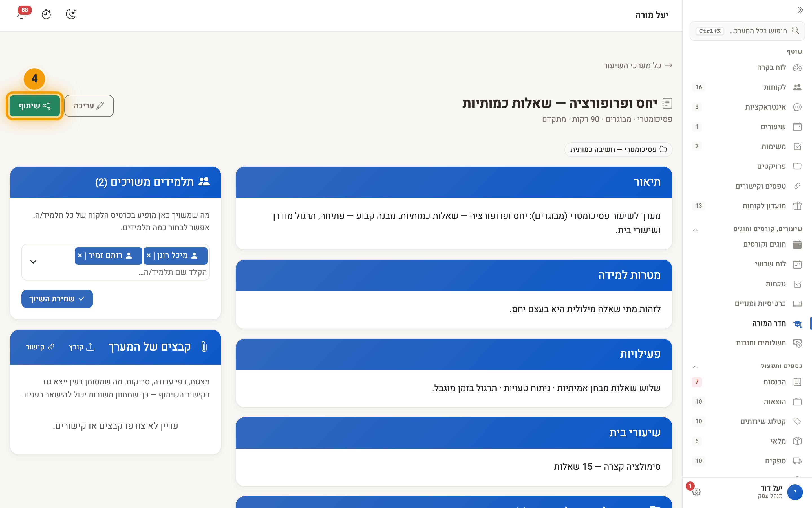Open מועדון לקוחות customer club
812x508 pixels.
pos(747,206)
